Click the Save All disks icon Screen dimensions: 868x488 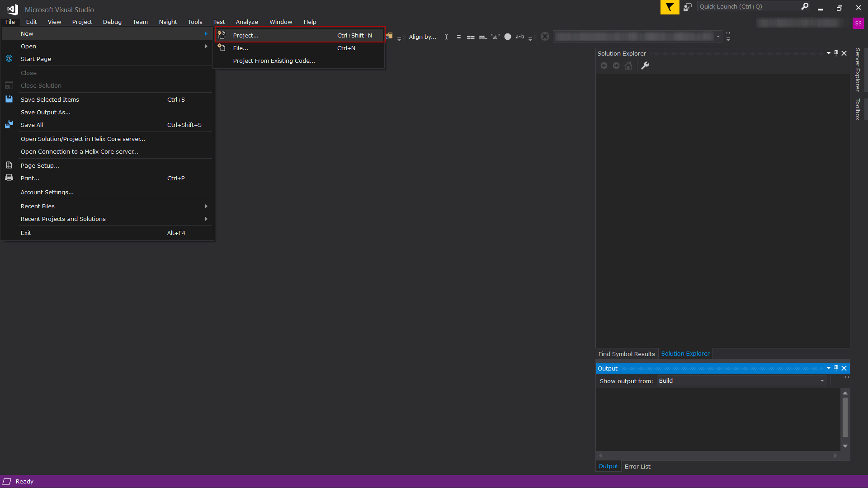(9, 125)
